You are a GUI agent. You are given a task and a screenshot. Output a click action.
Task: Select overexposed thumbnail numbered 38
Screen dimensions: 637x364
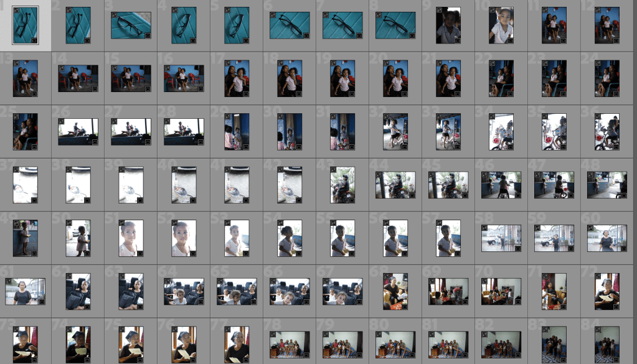[x=78, y=184]
